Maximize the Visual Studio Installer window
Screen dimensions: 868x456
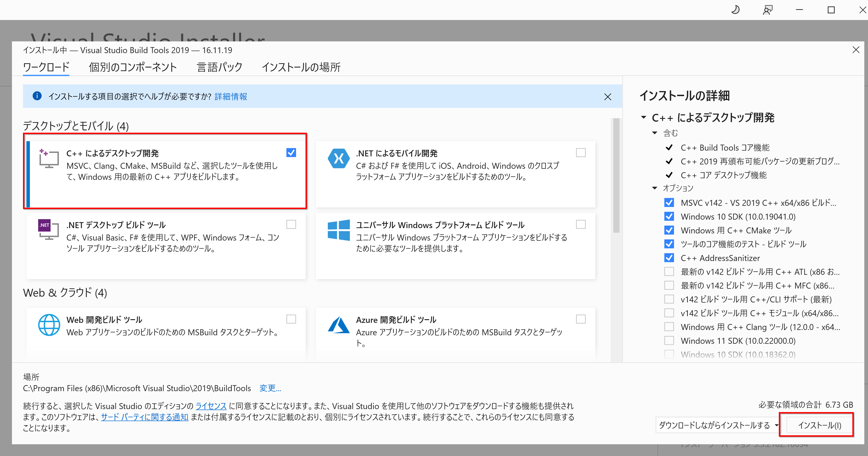point(831,10)
